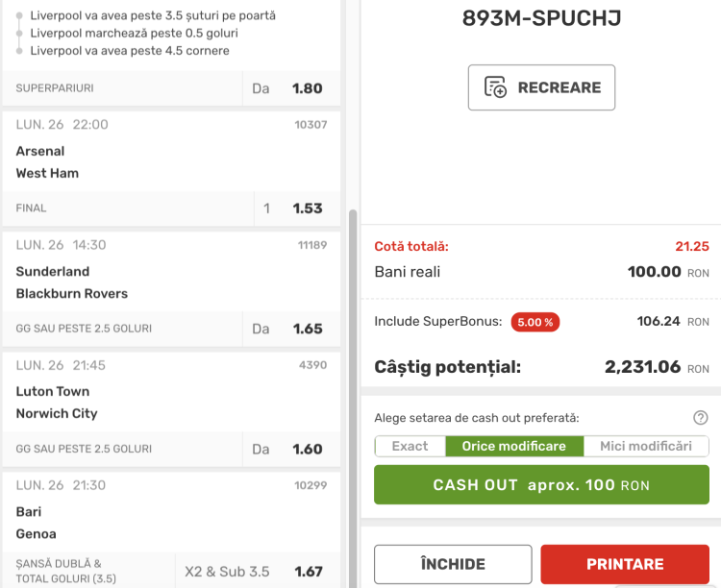Switch to Mici modificări cash out setting
Screen dimensions: 721x588
(x=645, y=446)
